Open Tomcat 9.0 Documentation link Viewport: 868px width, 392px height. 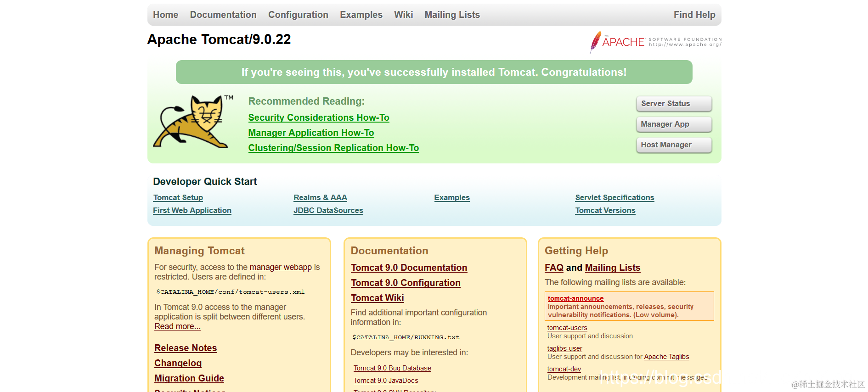[x=409, y=268]
